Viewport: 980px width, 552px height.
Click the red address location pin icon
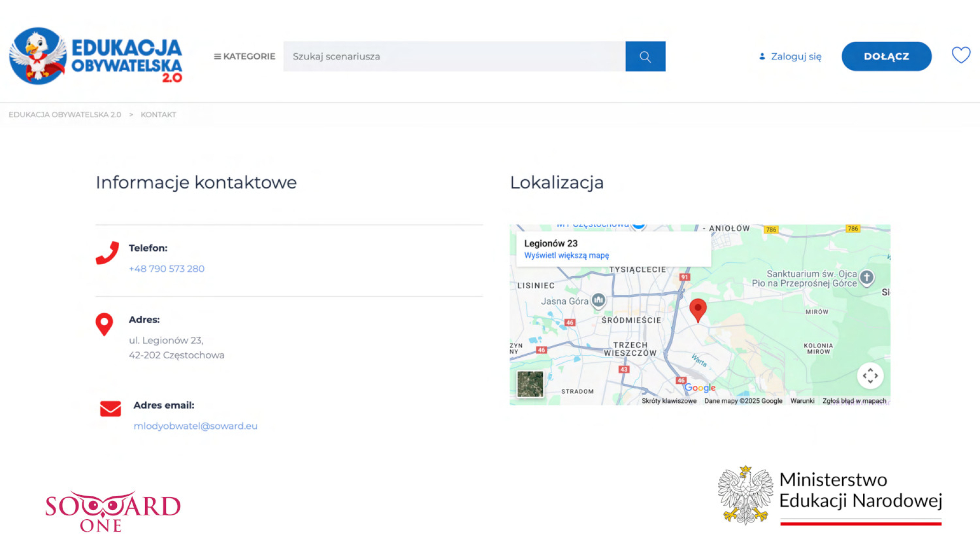[x=104, y=324]
